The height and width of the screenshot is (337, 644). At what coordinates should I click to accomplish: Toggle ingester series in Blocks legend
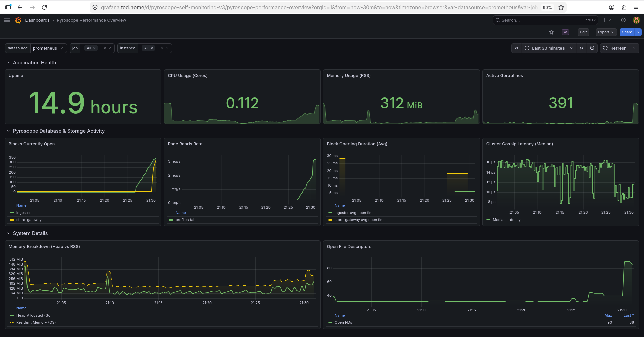pos(23,213)
